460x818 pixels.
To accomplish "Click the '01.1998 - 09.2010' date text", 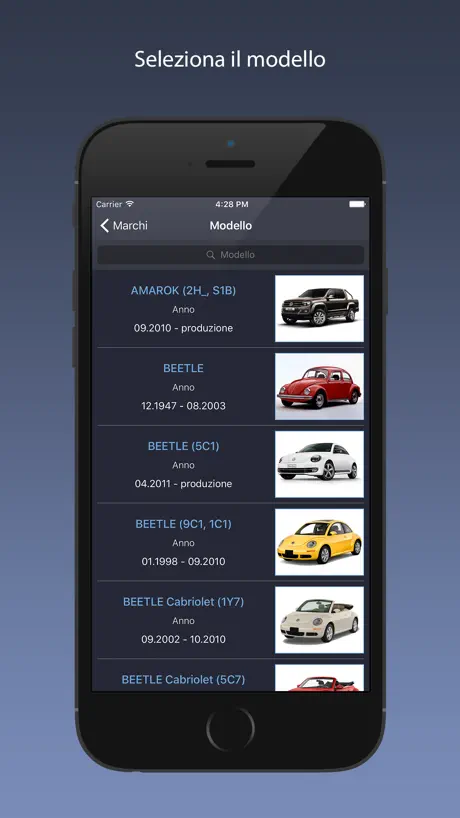I will [183, 561].
